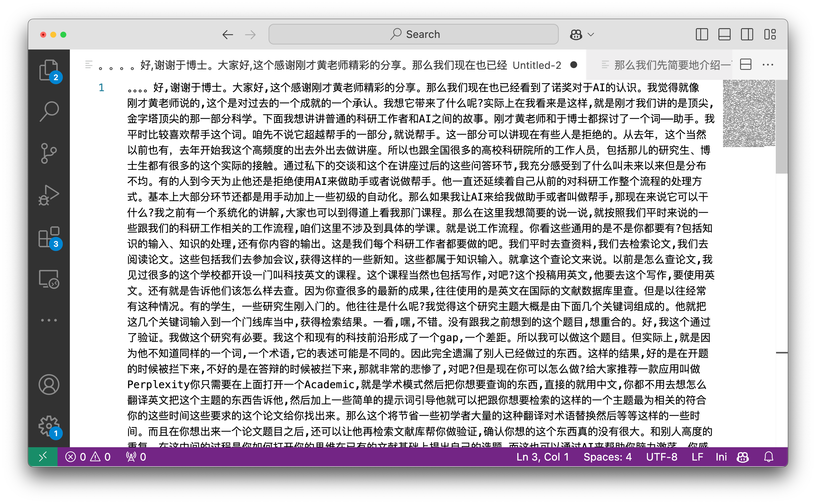Select the Untitled-2 editor tab
This screenshot has height=504, width=816.
coord(328,65)
